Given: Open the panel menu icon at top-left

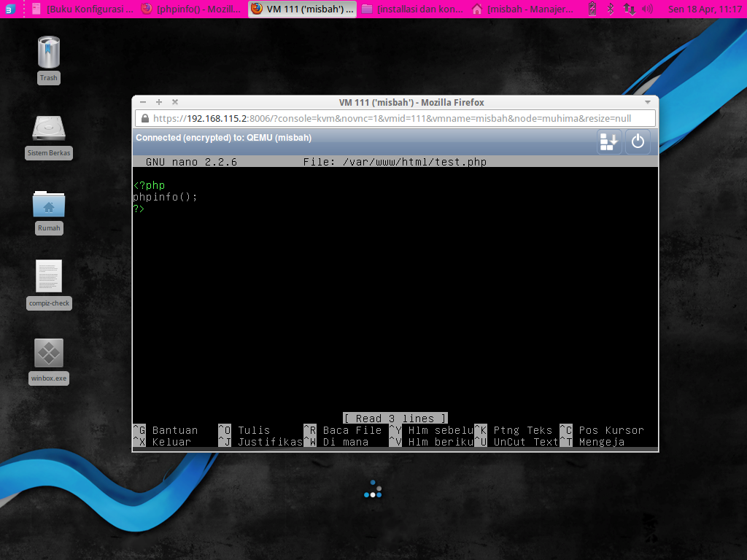Looking at the screenshot, I should [x=10, y=9].
